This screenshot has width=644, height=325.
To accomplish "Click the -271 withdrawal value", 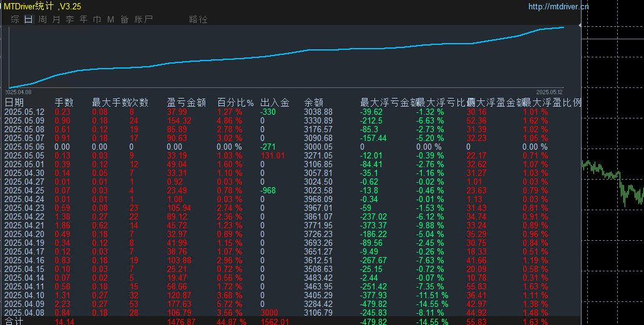I will 268,147.
